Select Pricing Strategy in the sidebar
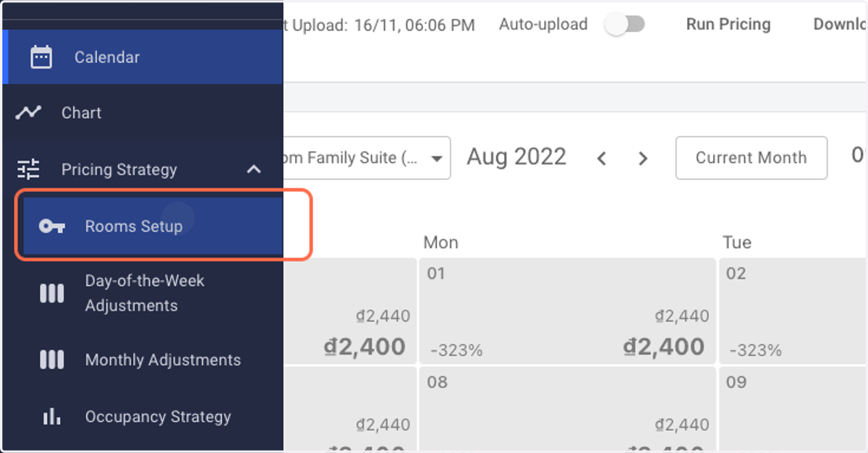 point(142,169)
